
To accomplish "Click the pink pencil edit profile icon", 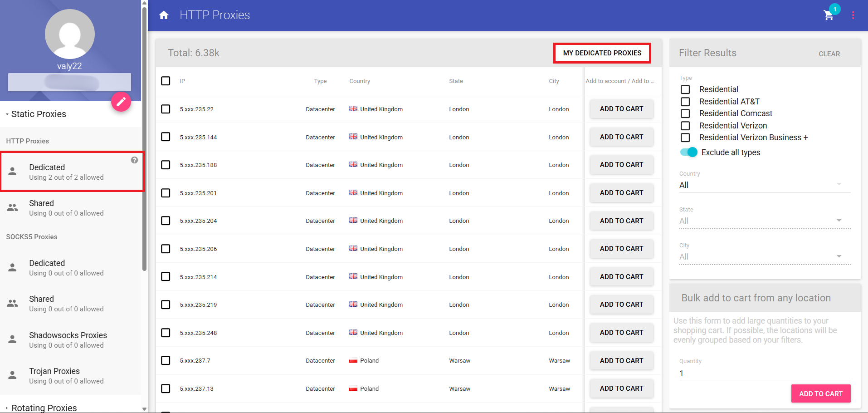I will (121, 102).
